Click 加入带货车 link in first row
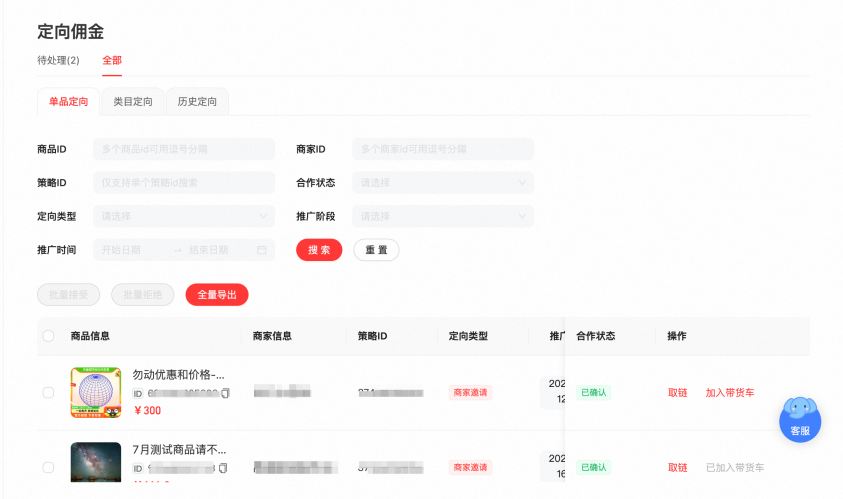The height and width of the screenshot is (499, 843). coord(730,393)
